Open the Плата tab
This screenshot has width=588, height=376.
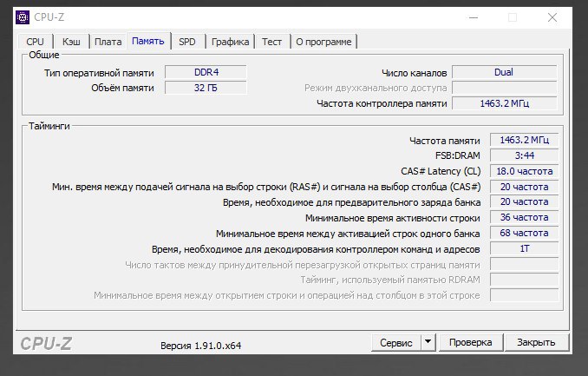(108, 42)
